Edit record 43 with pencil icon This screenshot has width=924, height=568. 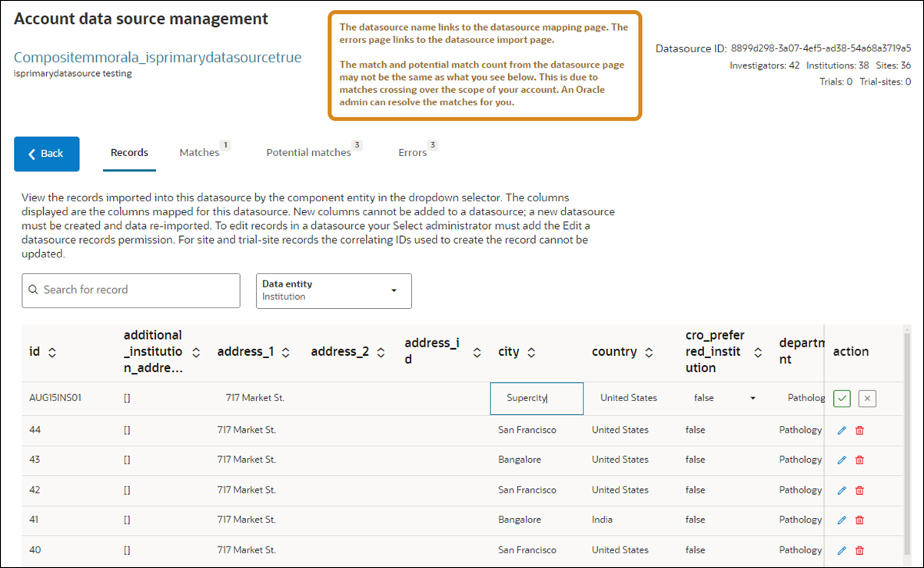coord(842,460)
